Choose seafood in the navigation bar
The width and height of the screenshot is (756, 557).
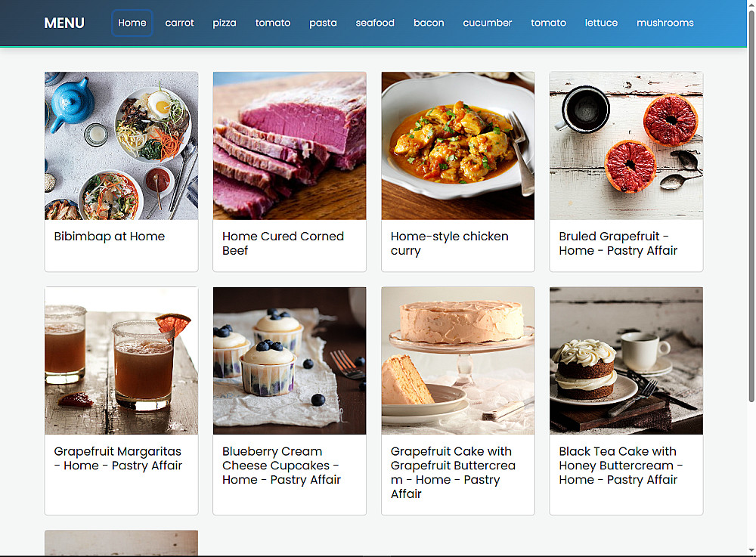pos(375,23)
